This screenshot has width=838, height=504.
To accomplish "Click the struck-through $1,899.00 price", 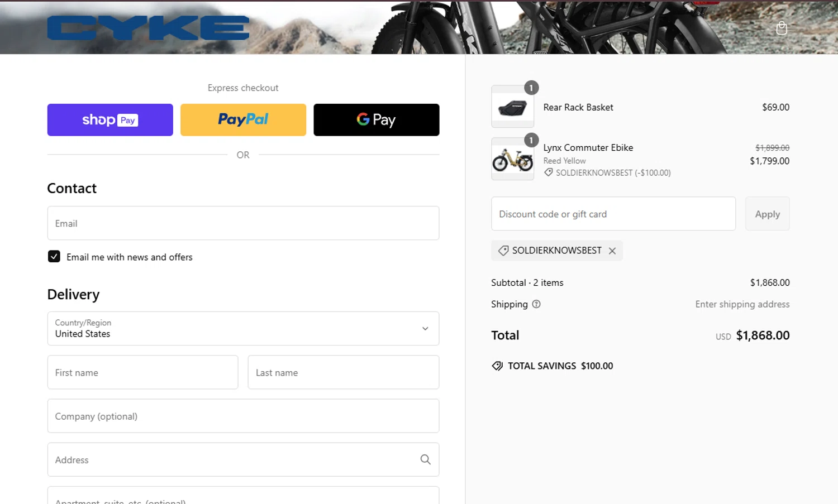I will 772,148.
